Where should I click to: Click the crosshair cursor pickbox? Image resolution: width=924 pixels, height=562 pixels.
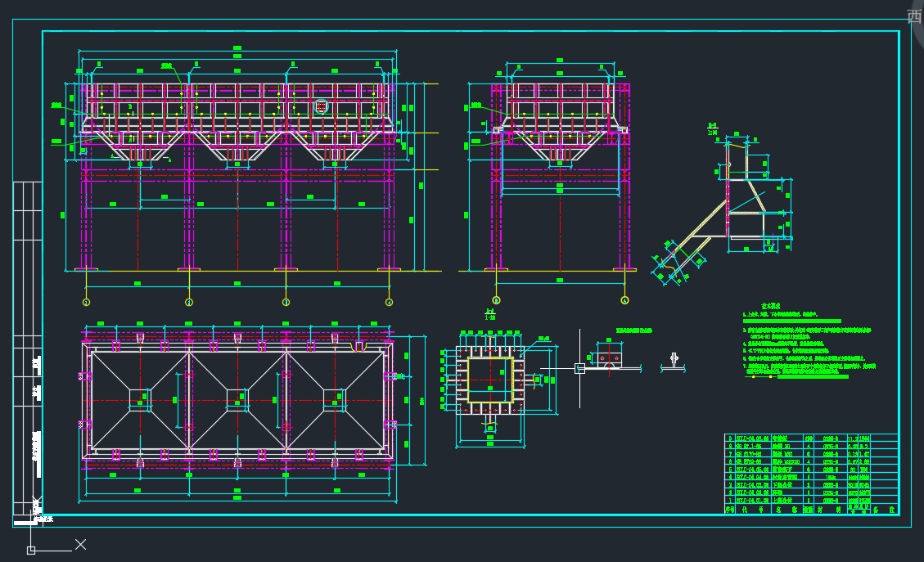[580, 368]
